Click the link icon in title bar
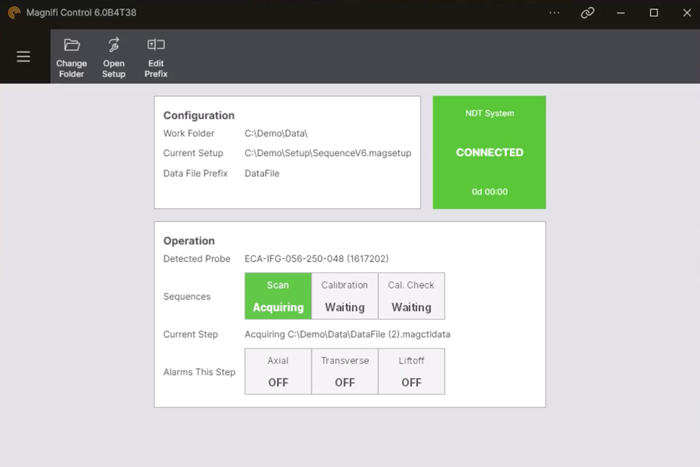This screenshot has height=467, width=700. pos(588,13)
